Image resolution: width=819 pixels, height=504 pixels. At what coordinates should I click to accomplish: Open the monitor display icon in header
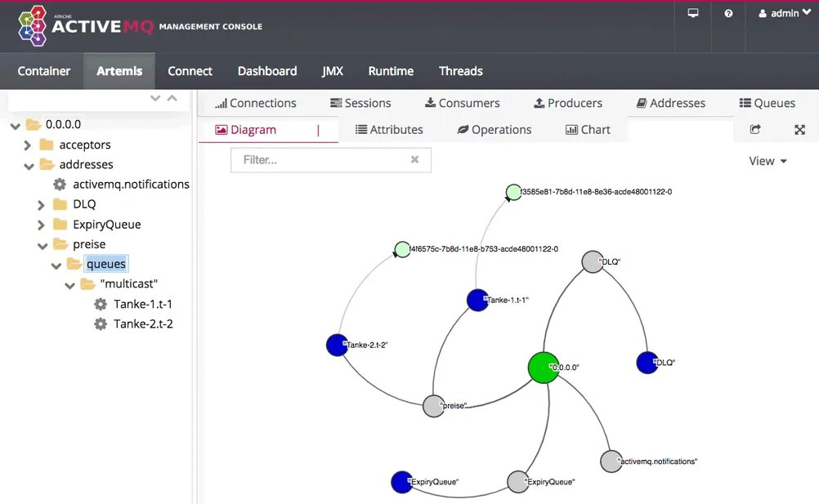pos(692,13)
